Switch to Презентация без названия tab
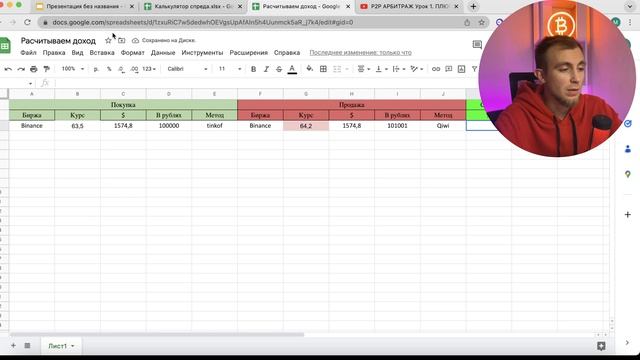640x360 pixels. [84, 7]
